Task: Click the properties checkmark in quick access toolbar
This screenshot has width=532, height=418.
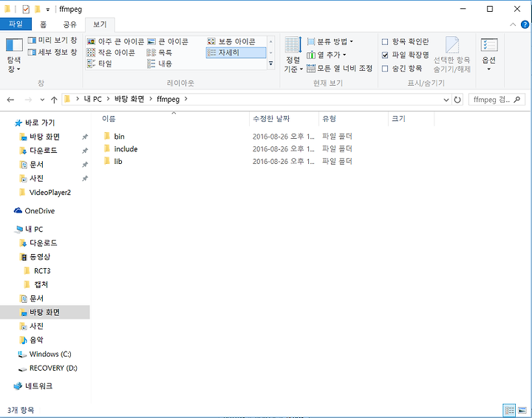Action: coord(26,9)
